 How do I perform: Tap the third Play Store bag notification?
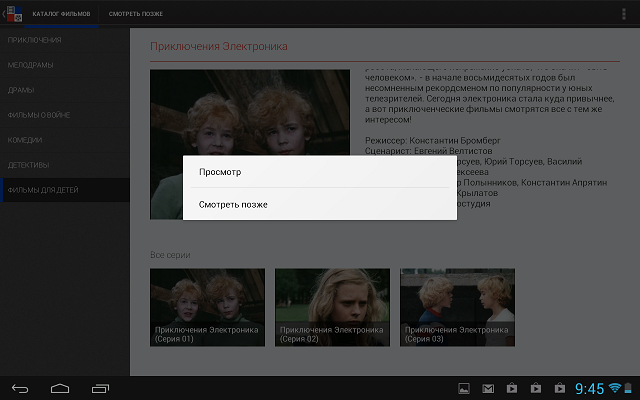(x=560, y=388)
